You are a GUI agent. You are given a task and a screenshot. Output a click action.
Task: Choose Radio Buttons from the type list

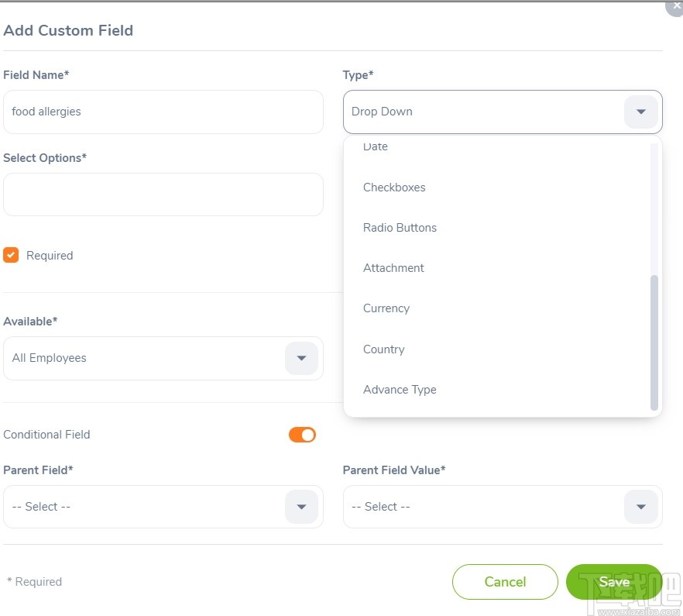pos(400,228)
